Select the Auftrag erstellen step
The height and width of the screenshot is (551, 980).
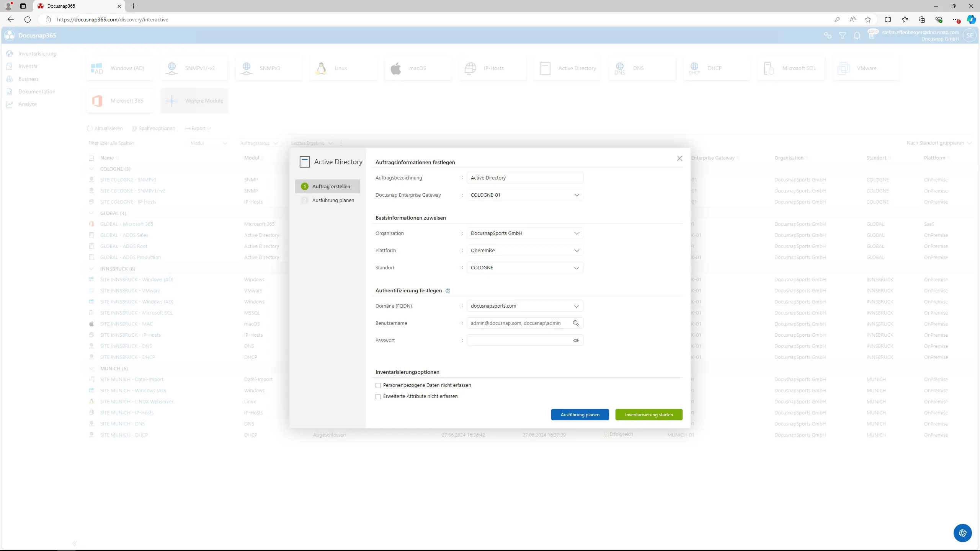click(x=328, y=187)
